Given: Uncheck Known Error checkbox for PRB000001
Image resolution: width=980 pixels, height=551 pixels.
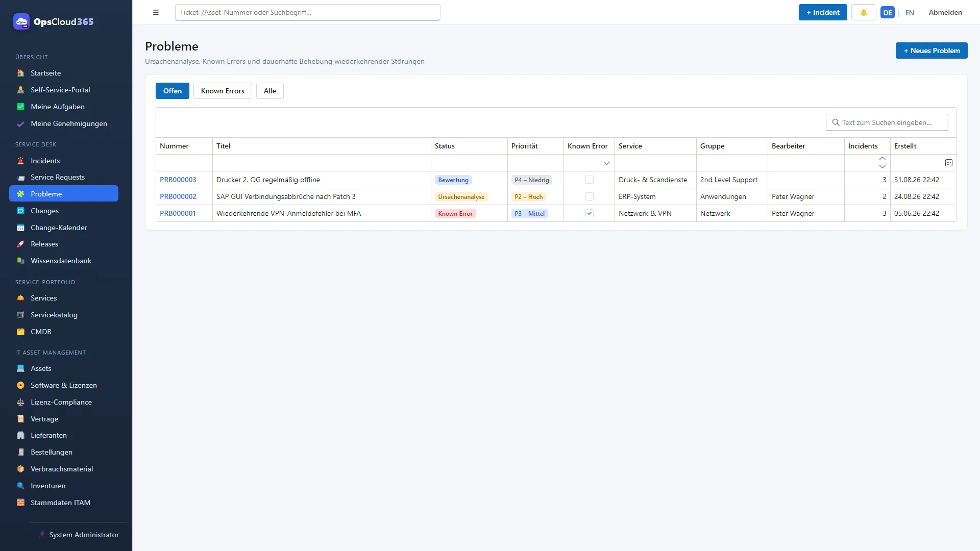Looking at the screenshot, I should (x=589, y=213).
